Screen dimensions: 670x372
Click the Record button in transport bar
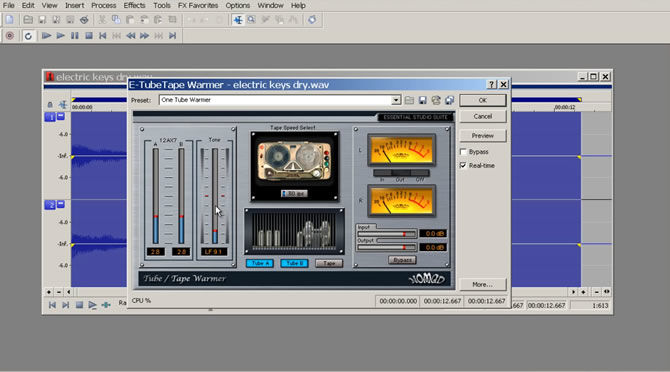pyautogui.click(x=9, y=35)
